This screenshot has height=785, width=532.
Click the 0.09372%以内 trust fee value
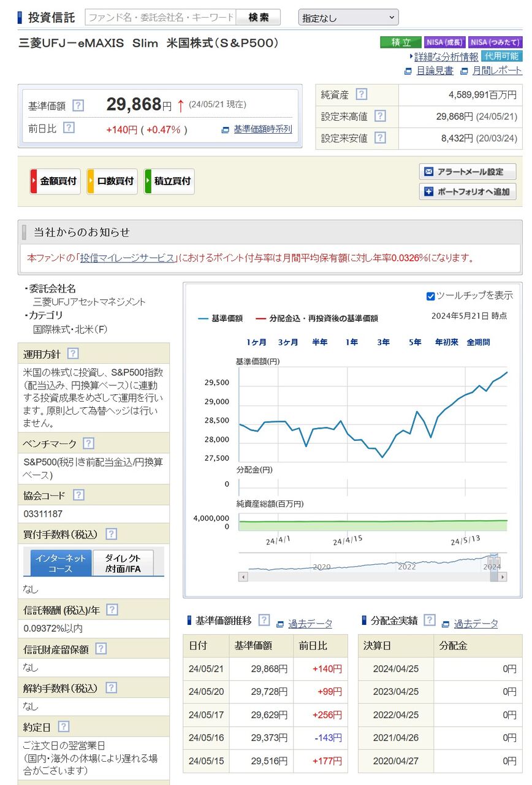[x=53, y=629]
